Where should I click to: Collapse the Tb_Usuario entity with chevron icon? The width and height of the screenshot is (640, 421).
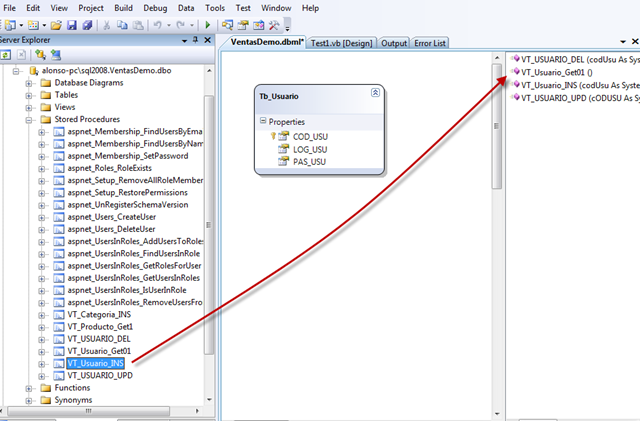[375, 93]
